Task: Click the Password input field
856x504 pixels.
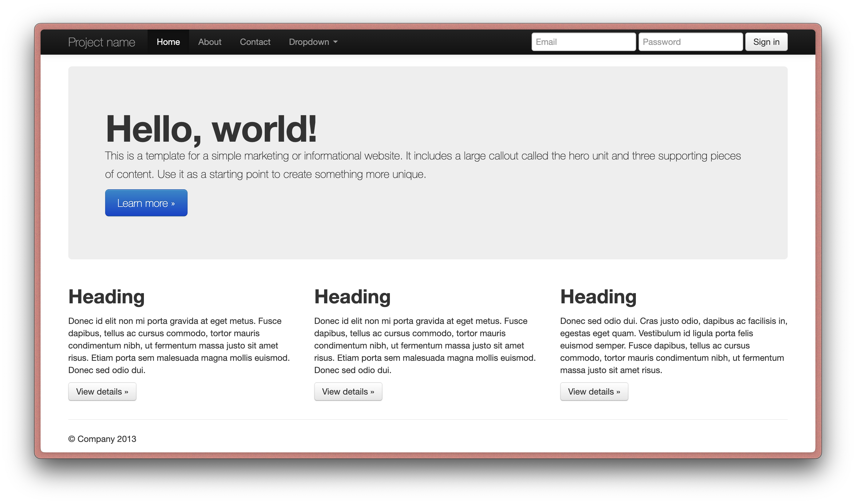Action: tap(693, 41)
